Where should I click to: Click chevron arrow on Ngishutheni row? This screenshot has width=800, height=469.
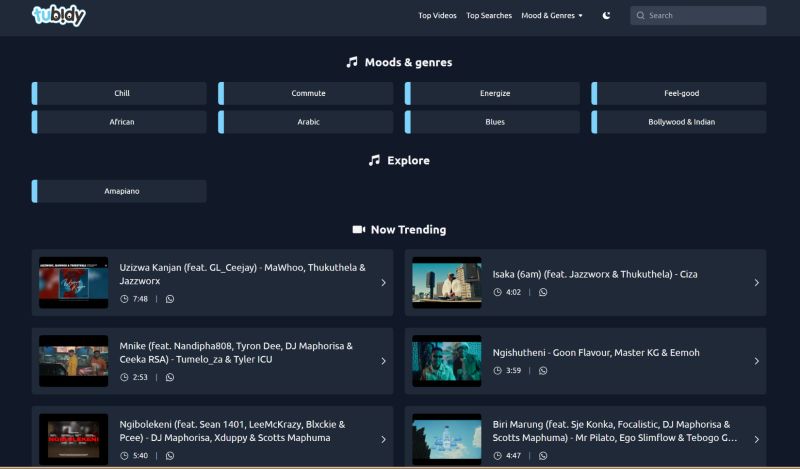756,361
